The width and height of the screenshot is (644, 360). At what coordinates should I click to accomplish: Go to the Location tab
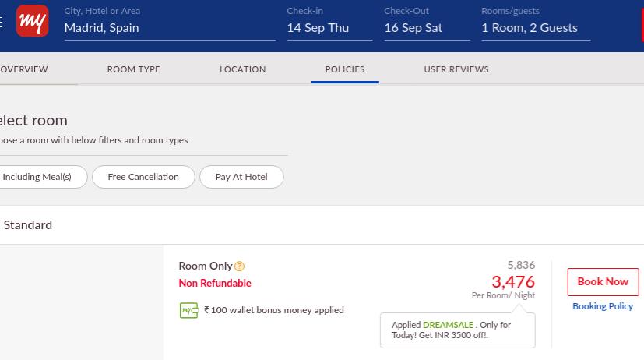pos(243,69)
